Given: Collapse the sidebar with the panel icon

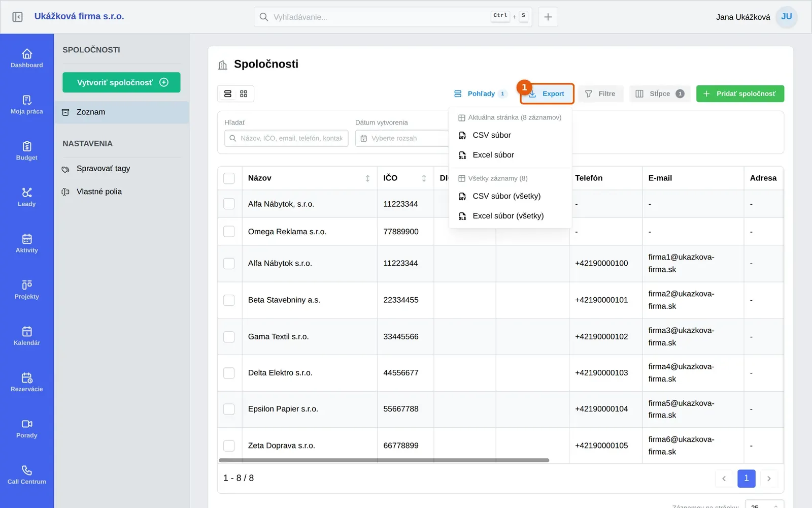Looking at the screenshot, I should [17, 17].
